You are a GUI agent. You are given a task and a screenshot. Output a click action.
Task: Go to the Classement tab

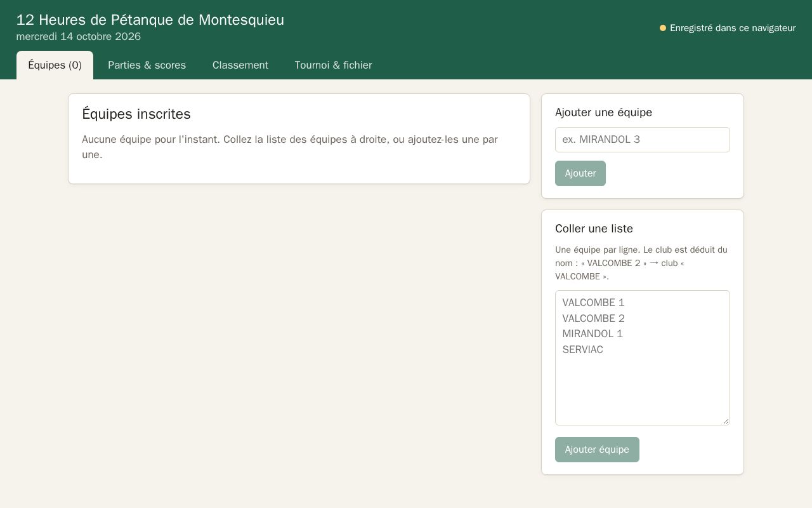tap(240, 65)
